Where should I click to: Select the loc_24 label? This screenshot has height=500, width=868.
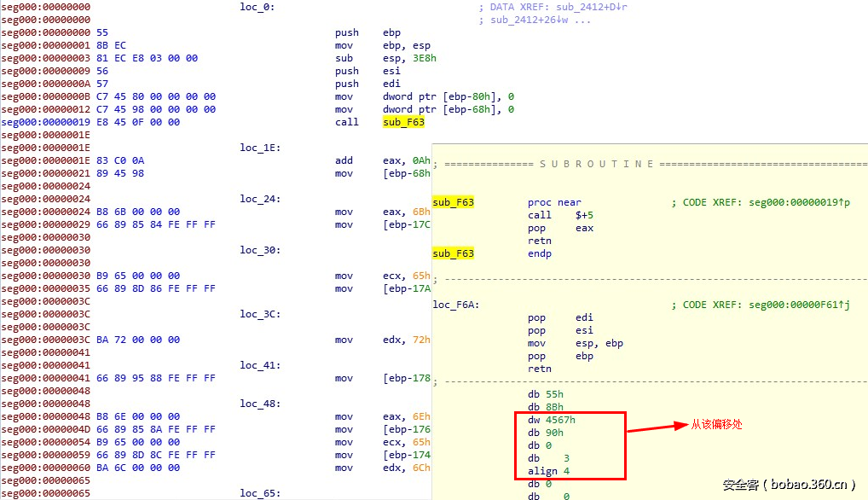tap(258, 199)
